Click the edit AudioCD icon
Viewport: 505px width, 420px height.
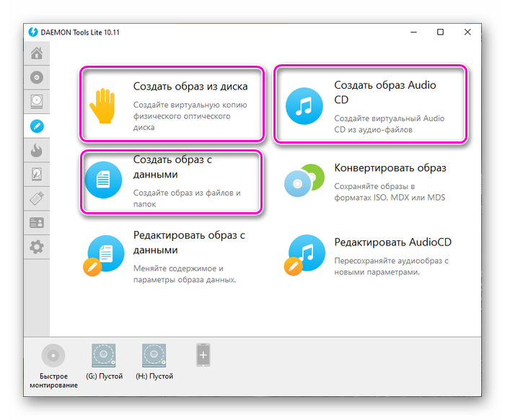pyautogui.click(x=304, y=255)
